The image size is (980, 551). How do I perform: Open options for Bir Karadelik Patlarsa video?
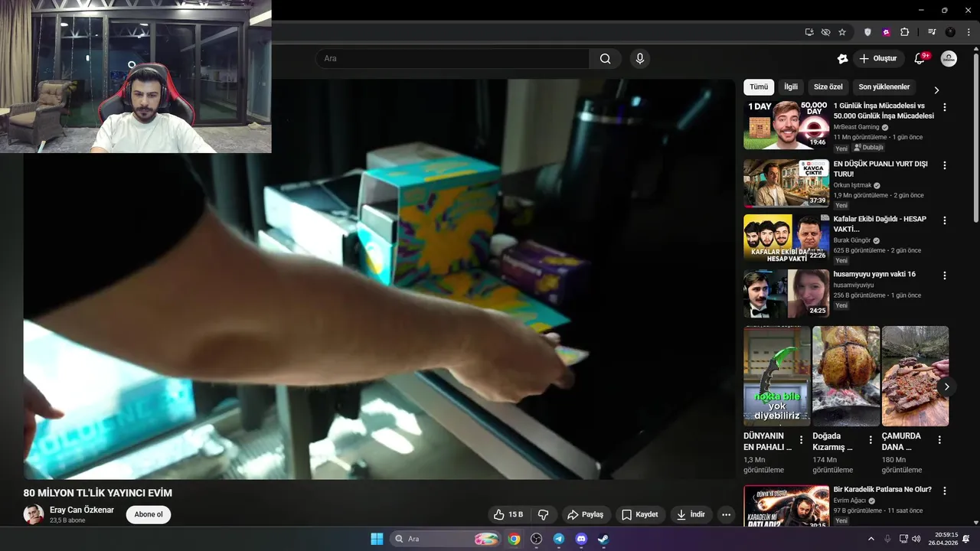(944, 491)
